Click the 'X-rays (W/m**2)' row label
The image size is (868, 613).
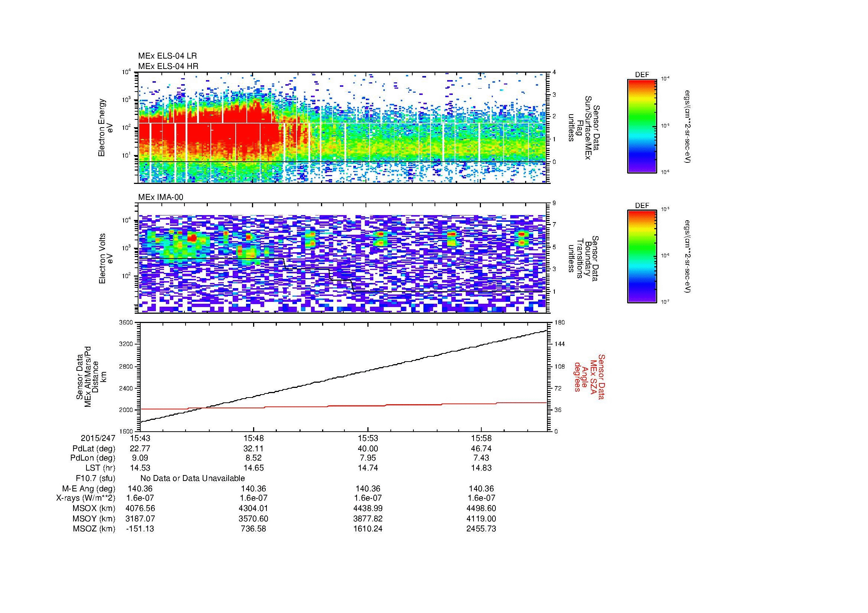pyautogui.click(x=85, y=498)
